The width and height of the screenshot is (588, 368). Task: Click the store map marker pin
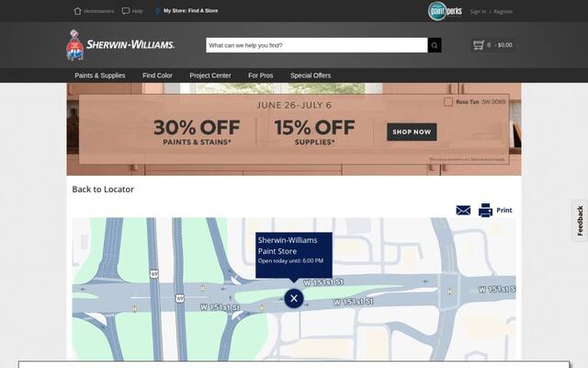click(x=294, y=298)
